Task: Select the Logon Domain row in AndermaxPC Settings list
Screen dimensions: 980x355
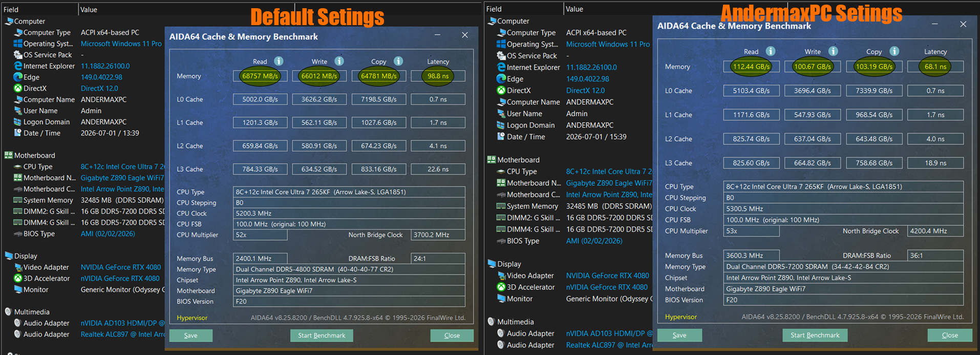Action: coord(530,125)
